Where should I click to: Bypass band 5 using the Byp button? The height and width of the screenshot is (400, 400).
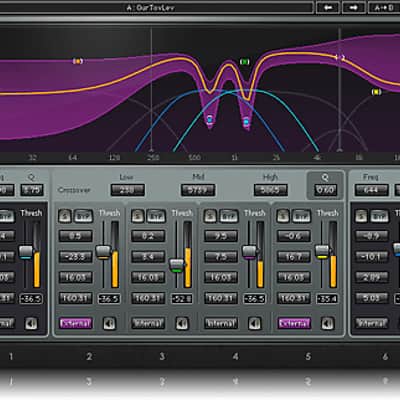[x=301, y=216]
